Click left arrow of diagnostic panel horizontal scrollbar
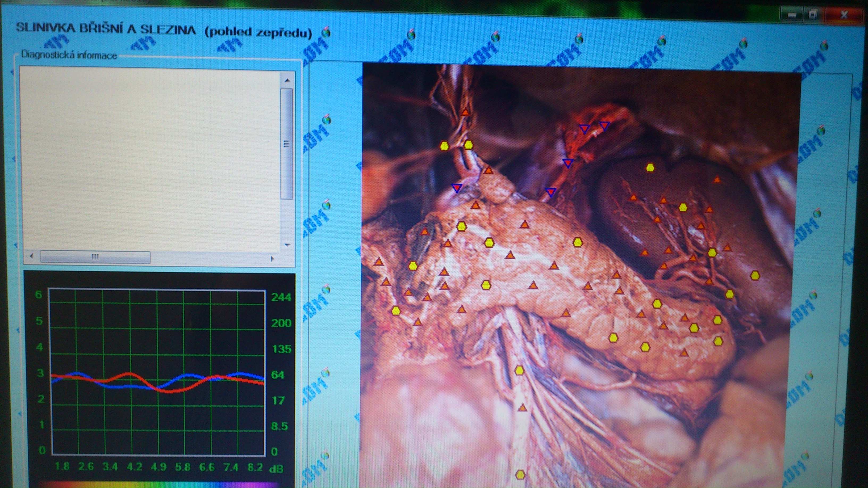The image size is (868, 488). (32, 256)
